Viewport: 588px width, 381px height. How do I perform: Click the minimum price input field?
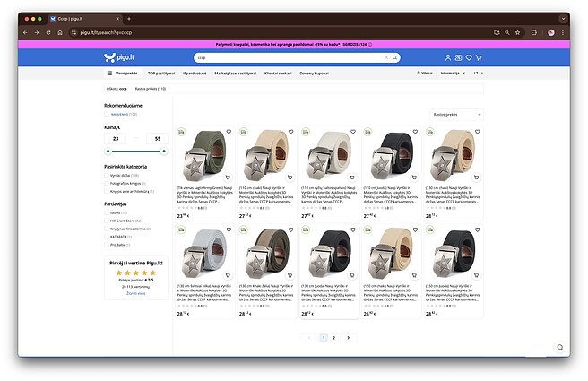pos(116,139)
